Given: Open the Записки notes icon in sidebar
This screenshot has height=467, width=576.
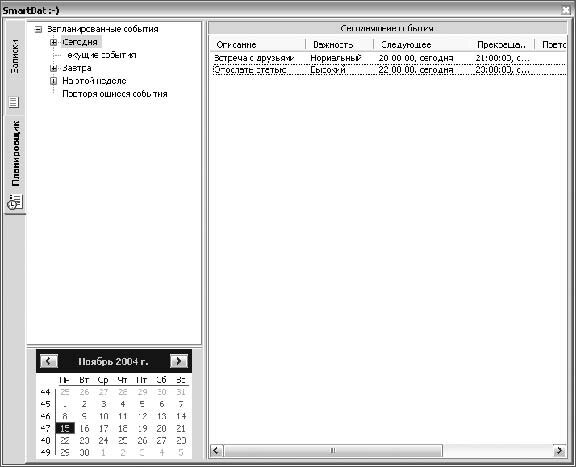Looking at the screenshot, I should click(x=14, y=102).
